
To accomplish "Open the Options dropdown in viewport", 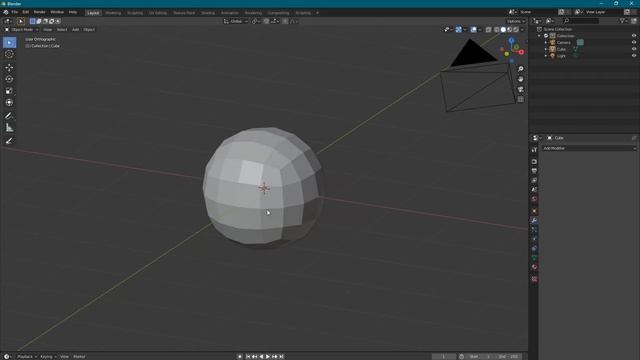I will click(x=516, y=21).
